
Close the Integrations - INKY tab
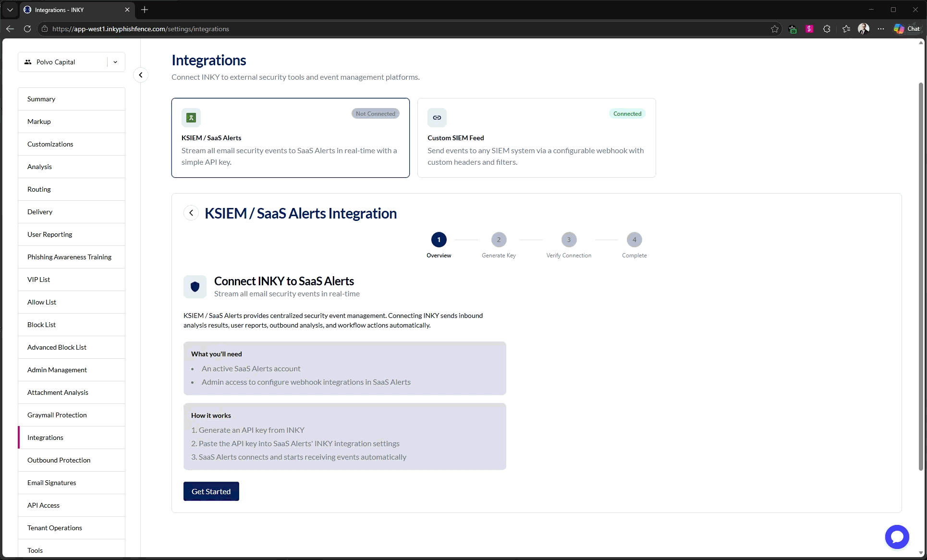[x=127, y=10]
